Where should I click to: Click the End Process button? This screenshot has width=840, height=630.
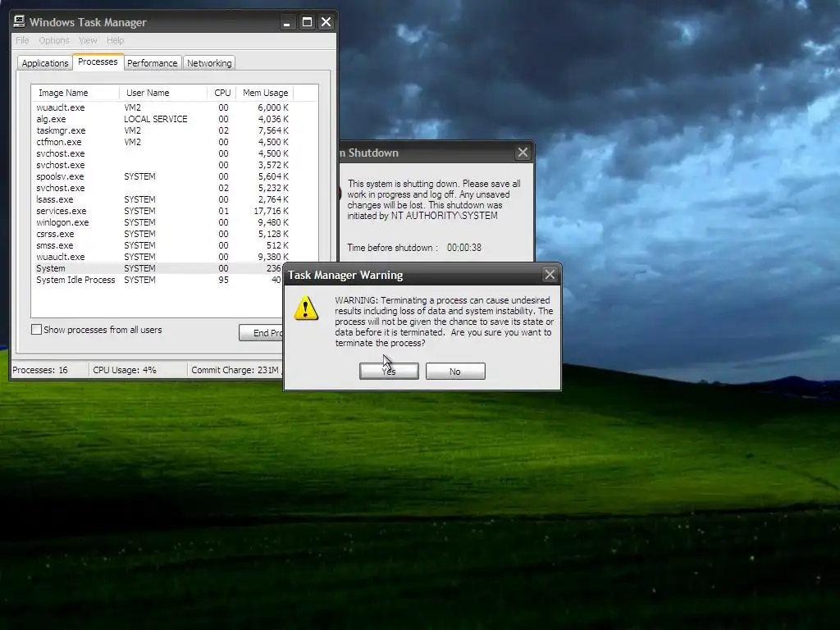tap(261, 333)
